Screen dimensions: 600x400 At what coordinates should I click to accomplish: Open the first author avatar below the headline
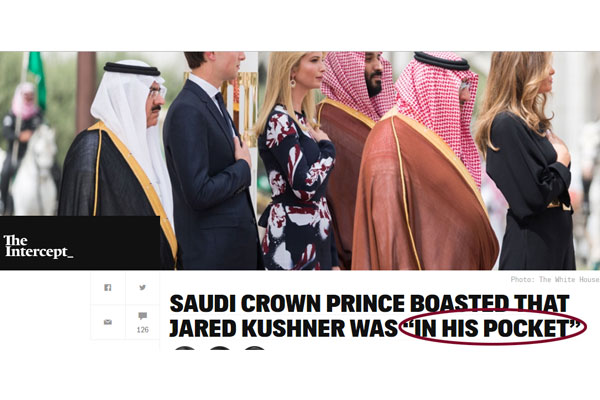click(x=185, y=348)
